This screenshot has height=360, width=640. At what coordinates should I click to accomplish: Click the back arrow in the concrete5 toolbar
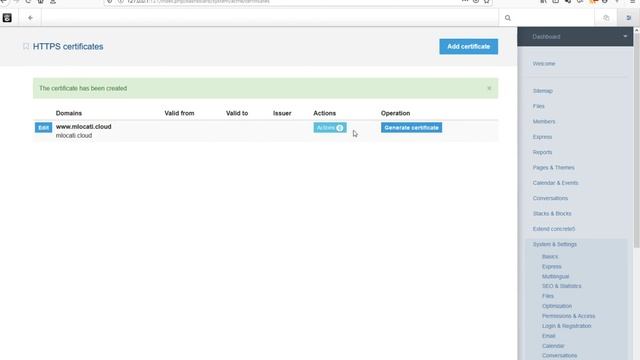click(x=30, y=18)
